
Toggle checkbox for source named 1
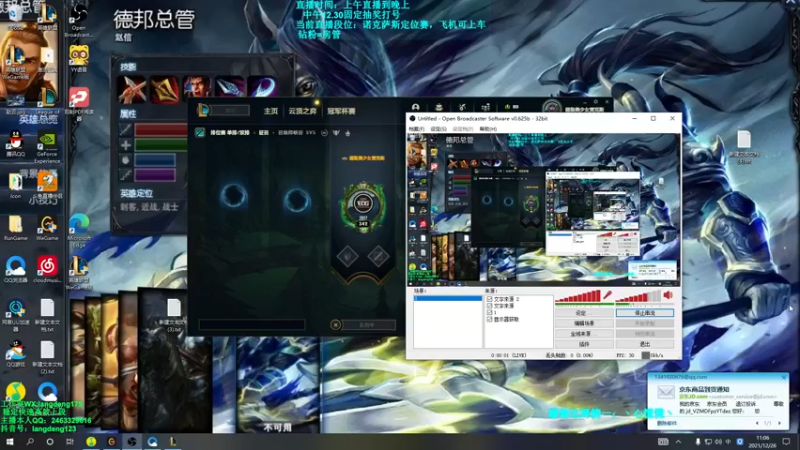[489, 312]
